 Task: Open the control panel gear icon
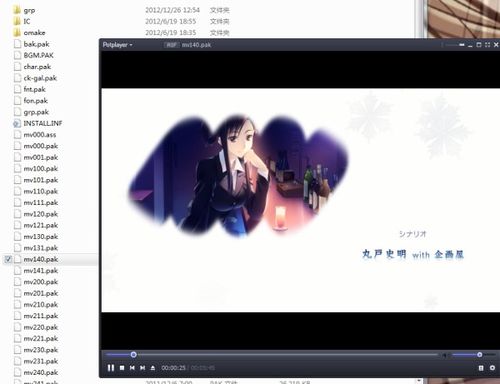[492, 368]
